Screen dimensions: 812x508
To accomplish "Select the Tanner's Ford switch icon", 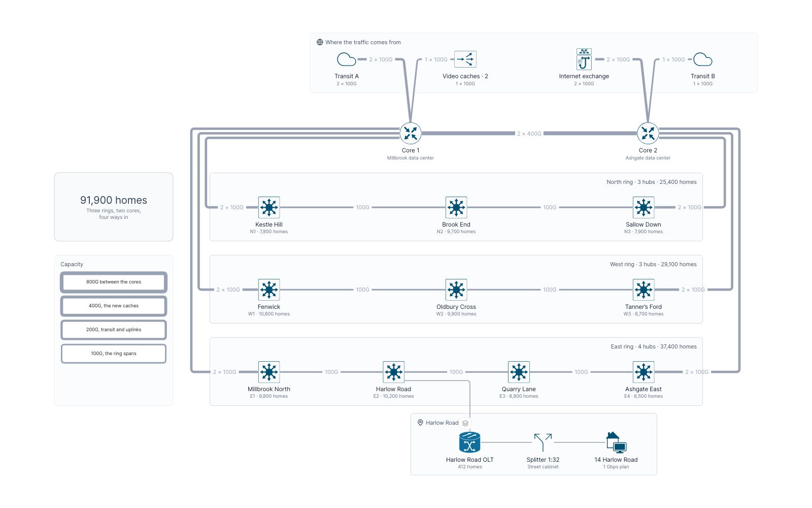I will click(644, 290).
